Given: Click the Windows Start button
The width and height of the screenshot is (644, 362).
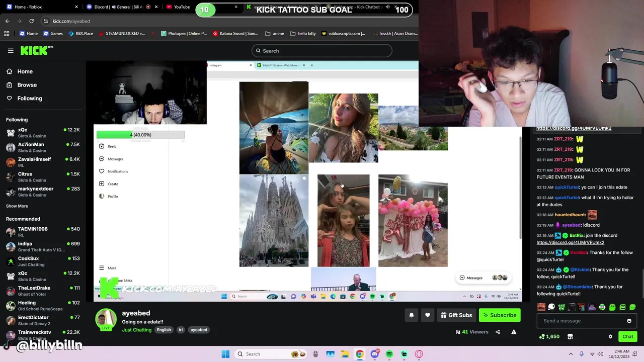Looking at the screenshot, I should click(225, 354).
